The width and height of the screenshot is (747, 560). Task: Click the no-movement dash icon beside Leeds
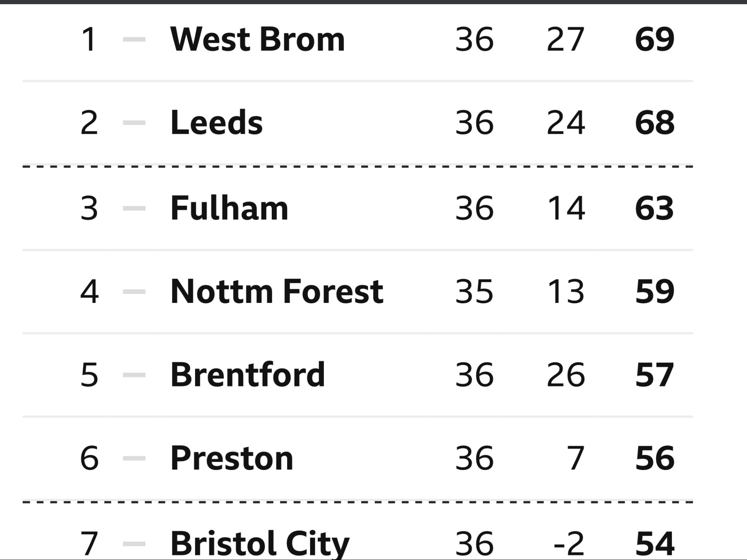[134, 123]
